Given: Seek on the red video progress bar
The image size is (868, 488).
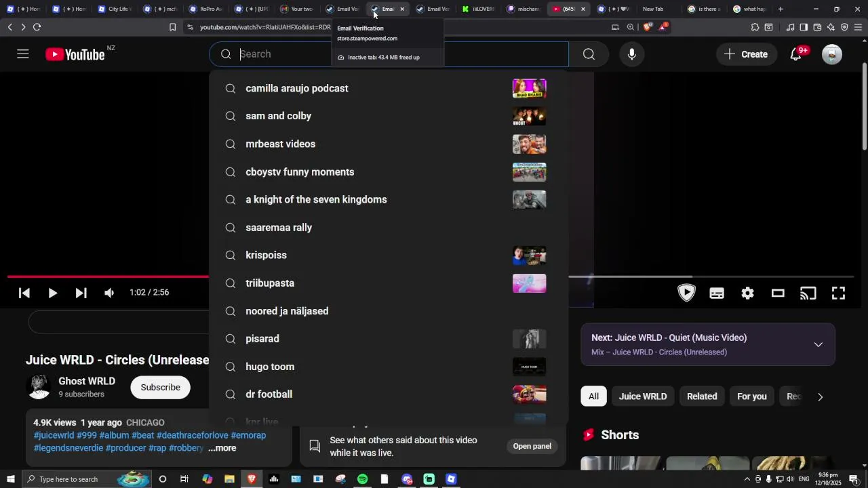Looking at the screenshot, I should (x=108, y=277).
